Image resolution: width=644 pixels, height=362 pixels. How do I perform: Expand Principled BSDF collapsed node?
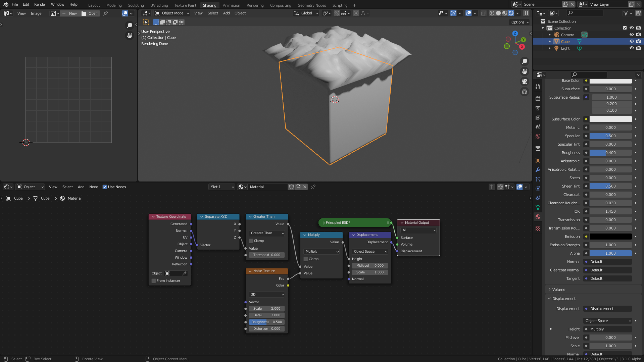pyautogui.click(x=324, y=223)
